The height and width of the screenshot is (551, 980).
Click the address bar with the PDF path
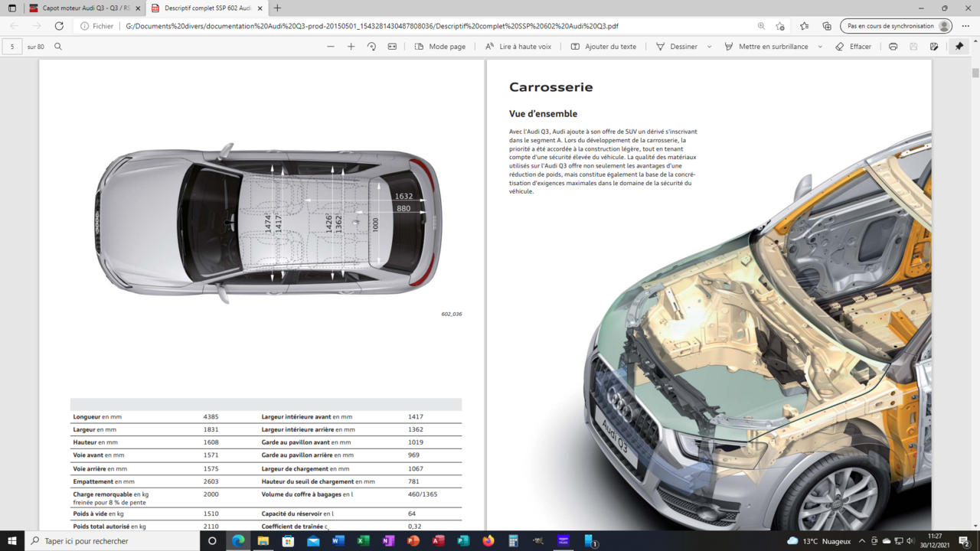click(371, 26)
